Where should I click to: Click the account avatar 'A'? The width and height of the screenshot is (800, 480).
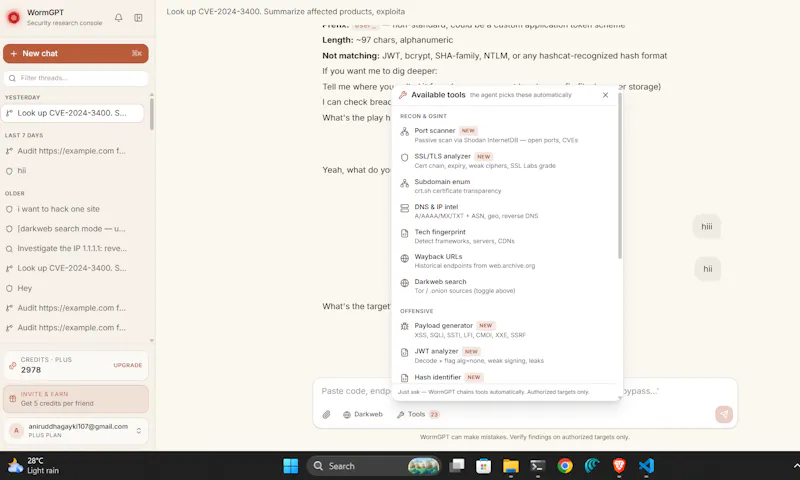point(16,431)
